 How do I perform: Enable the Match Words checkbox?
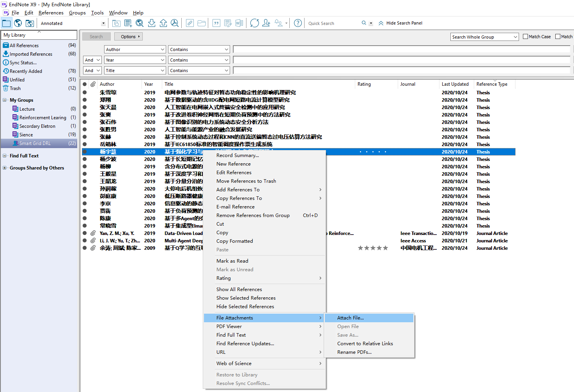point(558,37)
